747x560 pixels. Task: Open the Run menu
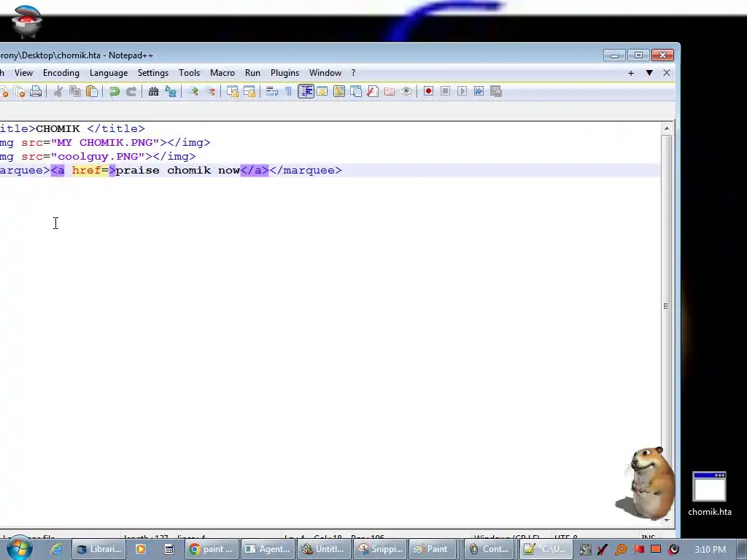[252, 73]
